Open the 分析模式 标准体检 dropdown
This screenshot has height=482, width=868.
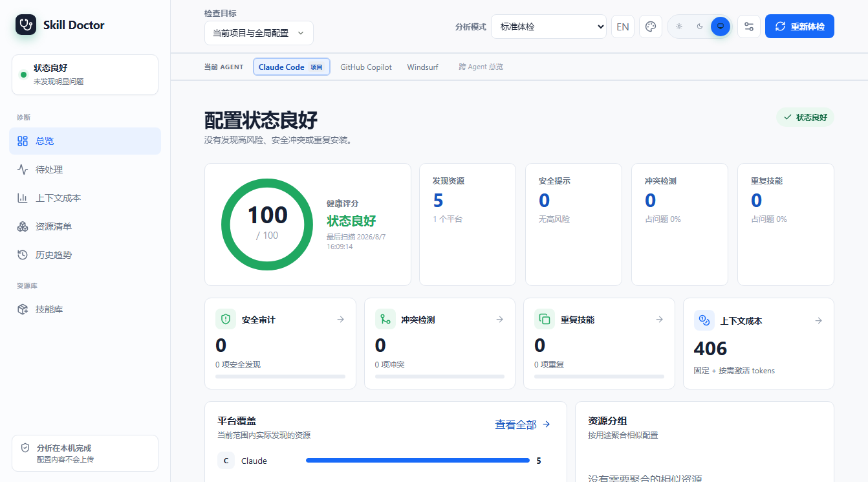(548, 27)
